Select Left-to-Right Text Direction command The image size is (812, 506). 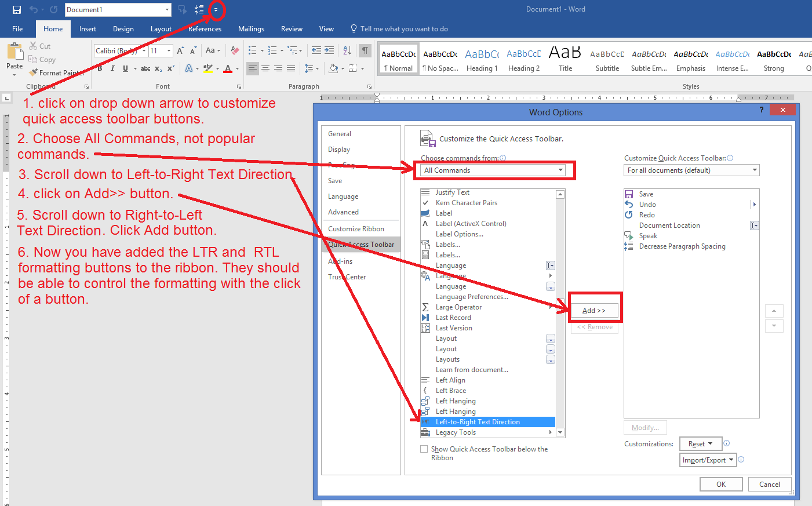(487, 422)
